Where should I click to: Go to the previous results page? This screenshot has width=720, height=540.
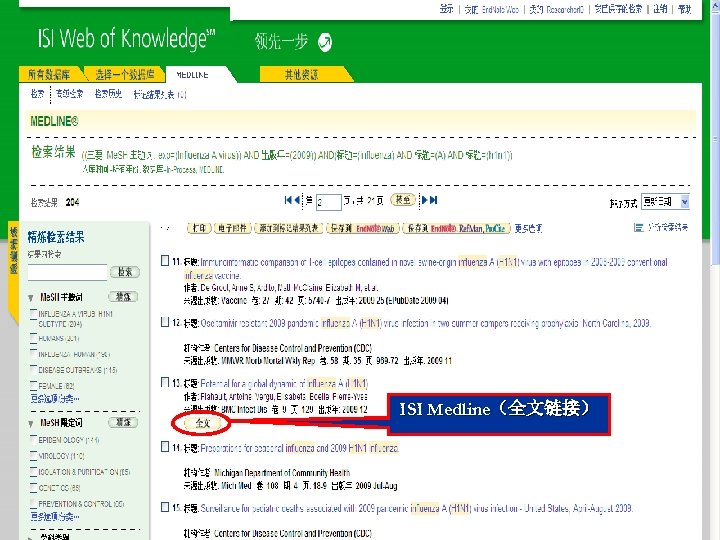[x=297, y=200]
